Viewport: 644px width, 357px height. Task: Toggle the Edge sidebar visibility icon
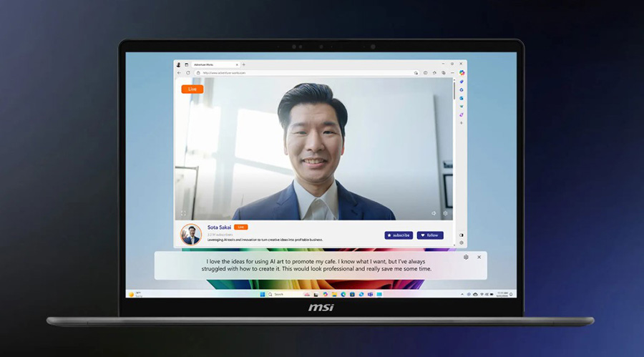click(462, 235)
